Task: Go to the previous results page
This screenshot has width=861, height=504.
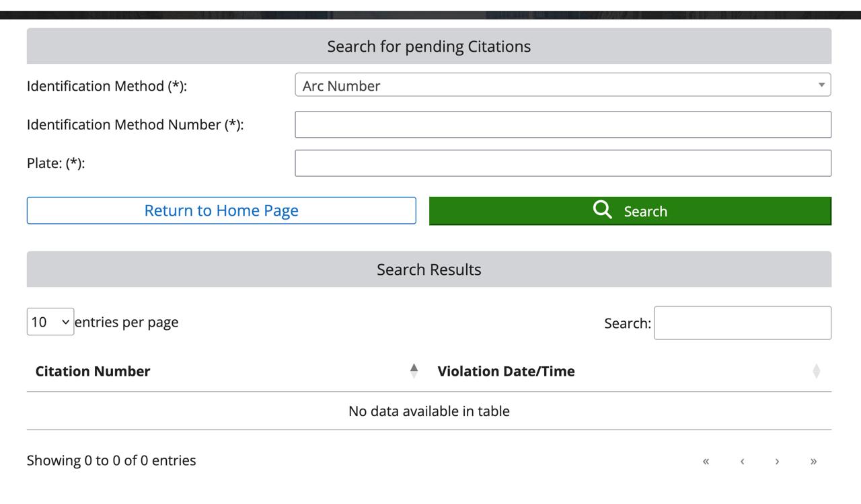Action: tap(742, 461)
